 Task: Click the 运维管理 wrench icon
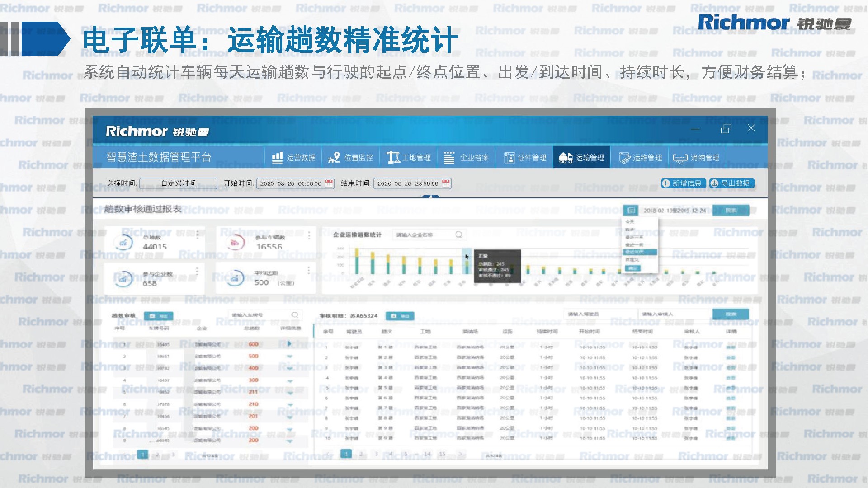coord(625,158)
